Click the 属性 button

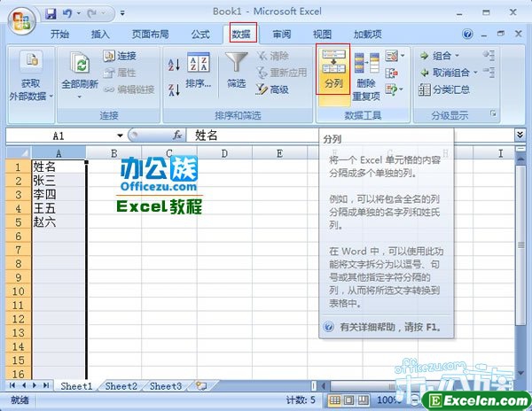[x=120, y=73]
